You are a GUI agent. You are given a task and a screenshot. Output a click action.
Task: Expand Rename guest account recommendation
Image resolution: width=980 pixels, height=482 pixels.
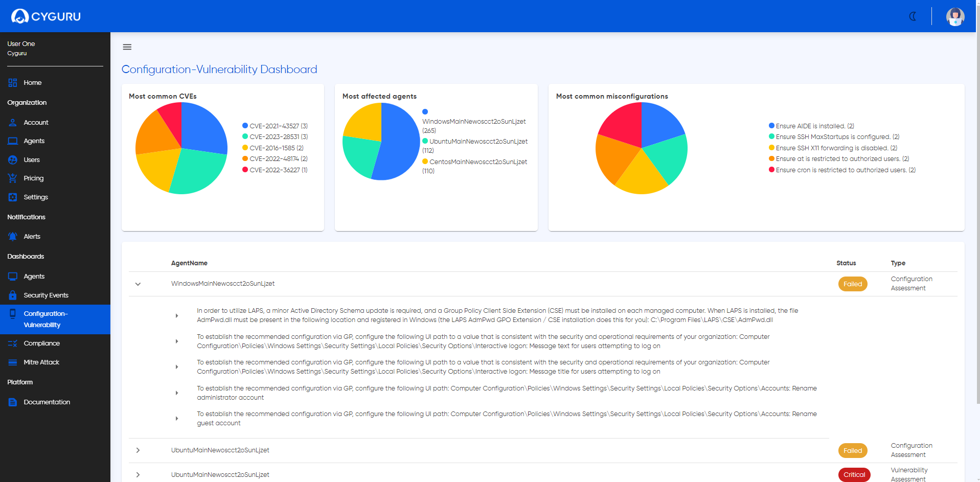[177, 419]
